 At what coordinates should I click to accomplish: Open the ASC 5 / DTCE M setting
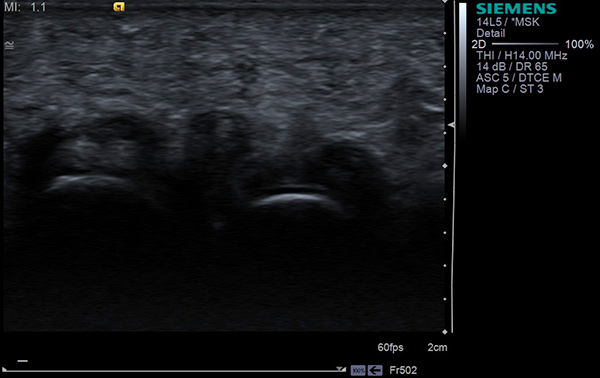(518, 78)
